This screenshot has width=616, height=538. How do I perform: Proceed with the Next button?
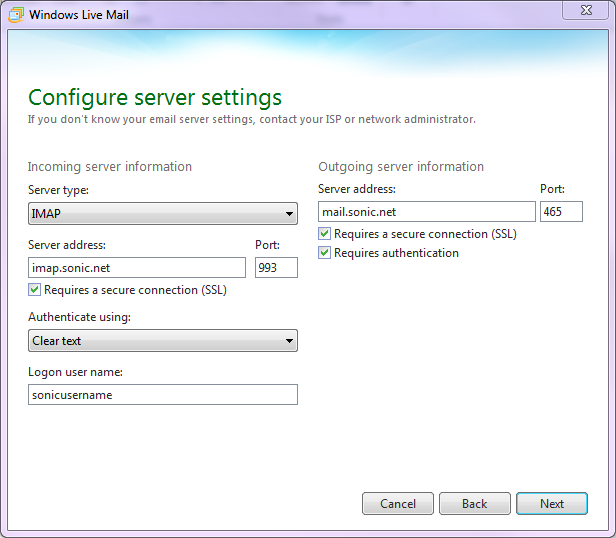pyautogui.click(x=552, y=503)
